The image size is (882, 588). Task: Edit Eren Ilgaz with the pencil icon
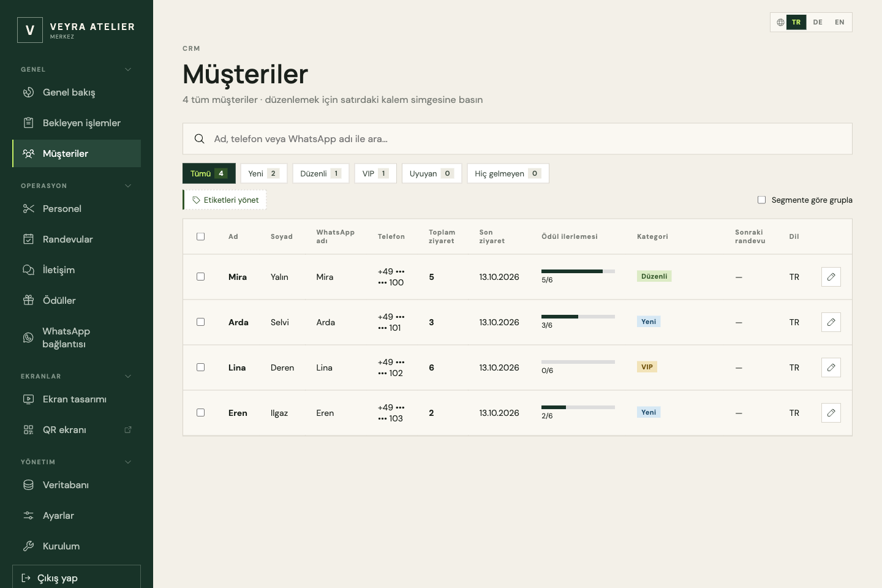pos(831,413)
